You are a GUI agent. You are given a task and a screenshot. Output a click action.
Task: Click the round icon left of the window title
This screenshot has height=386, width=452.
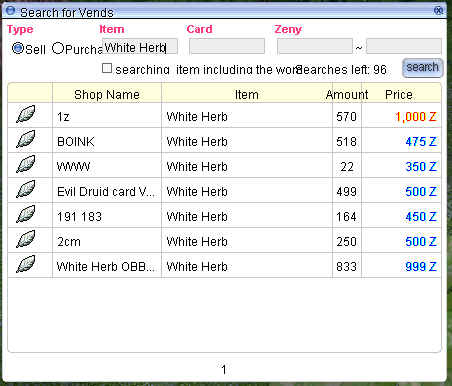11,11
